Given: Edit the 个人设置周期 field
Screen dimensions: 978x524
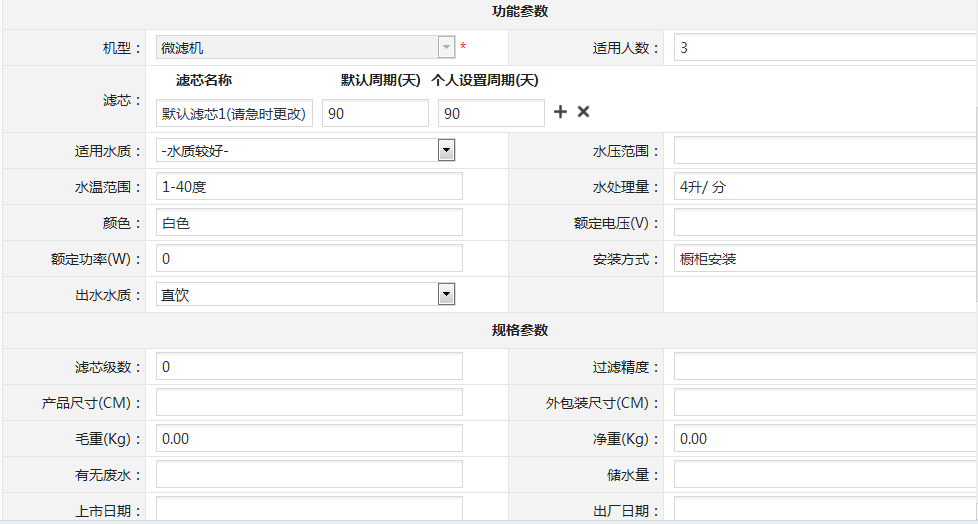Looking at the screenshot, I should click(x=491, y=114).
